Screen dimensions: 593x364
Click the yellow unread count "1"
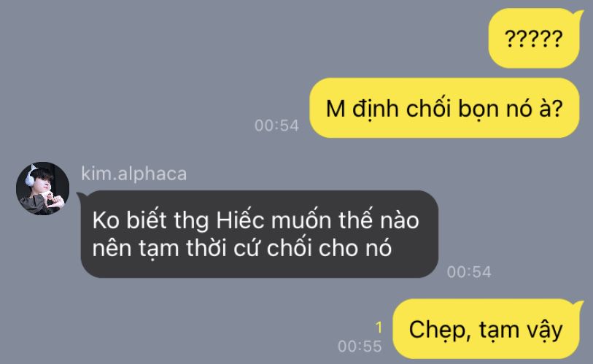click(x=379, y=328)
